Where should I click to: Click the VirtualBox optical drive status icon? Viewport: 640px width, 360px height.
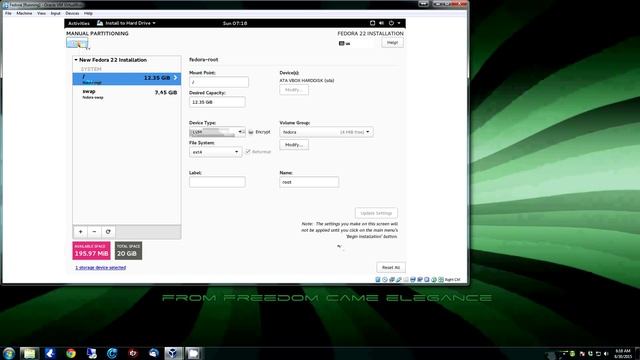point(385,280)
